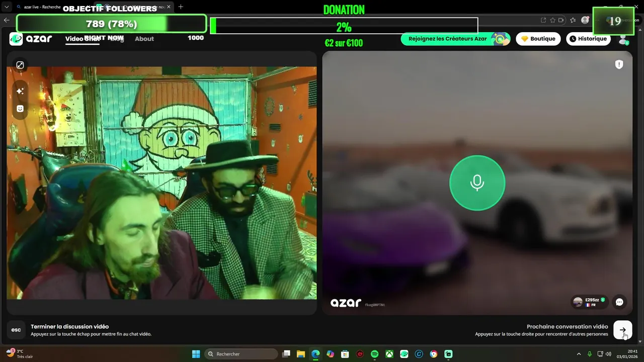This screenshot has width=644, height=362.
Task: Open the Historique history button
Action: click(588, 39)
